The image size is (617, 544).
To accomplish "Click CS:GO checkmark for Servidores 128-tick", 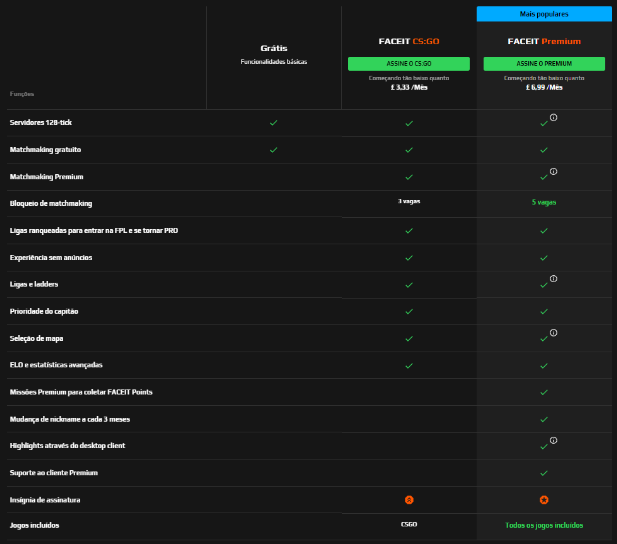I will [409, 124].
